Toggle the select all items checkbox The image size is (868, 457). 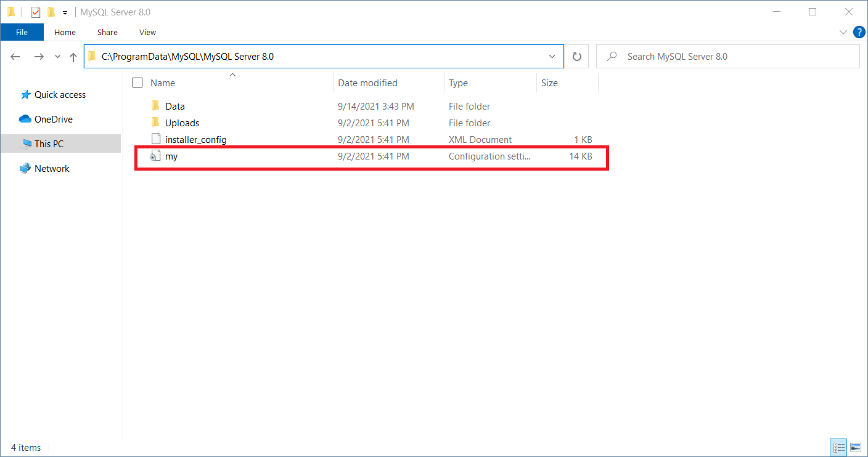137,83
